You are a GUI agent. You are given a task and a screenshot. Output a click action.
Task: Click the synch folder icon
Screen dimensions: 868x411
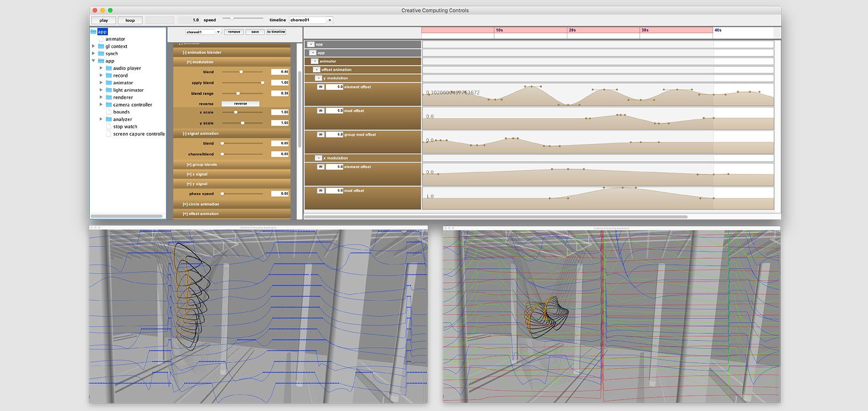(x=101, y=54)
